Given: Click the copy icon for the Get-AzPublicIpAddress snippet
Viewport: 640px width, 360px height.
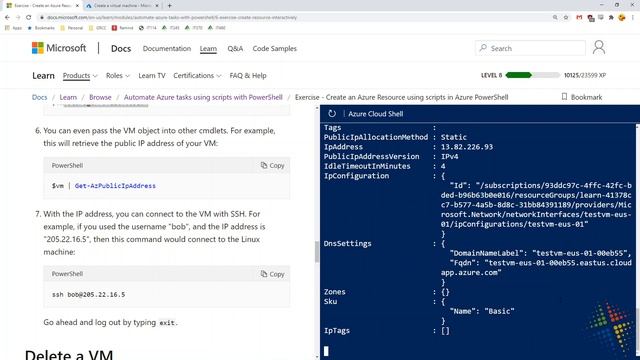Looking at the screenshot, I should click(264, 165).
